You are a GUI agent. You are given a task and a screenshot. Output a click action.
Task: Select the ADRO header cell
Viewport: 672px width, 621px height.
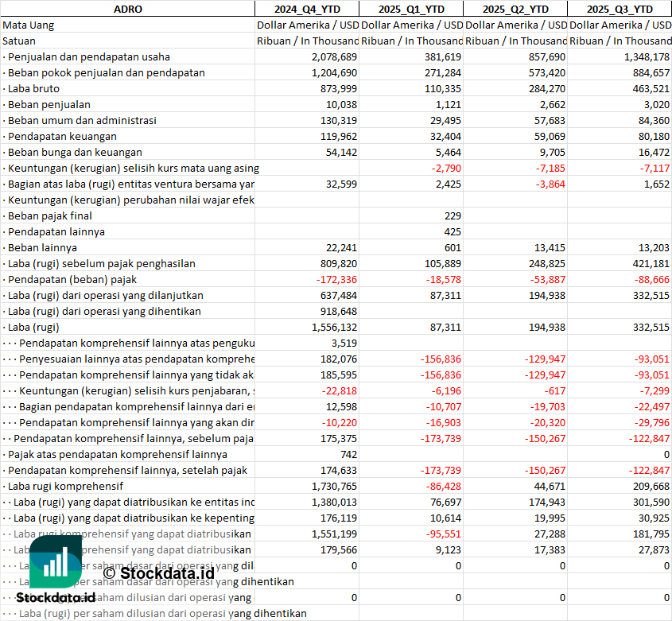tap(128, 9)
